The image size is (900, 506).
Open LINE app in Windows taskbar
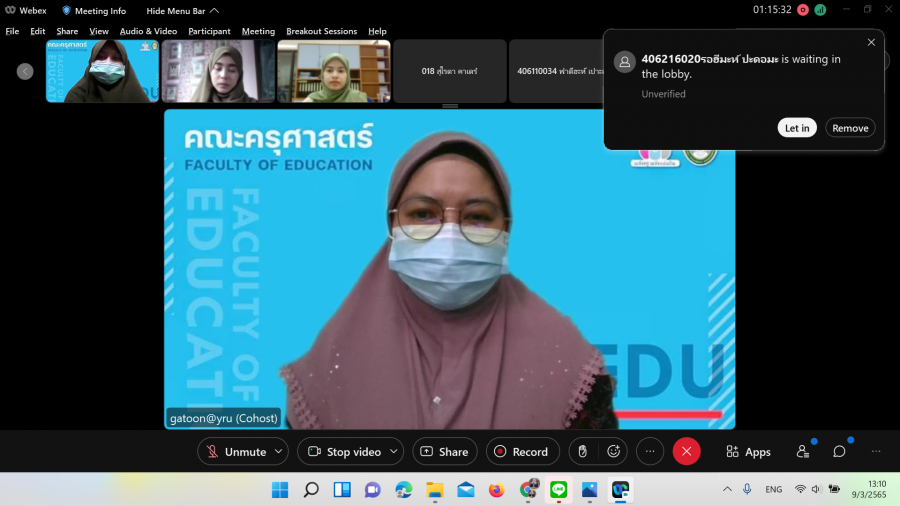[558, 490]
